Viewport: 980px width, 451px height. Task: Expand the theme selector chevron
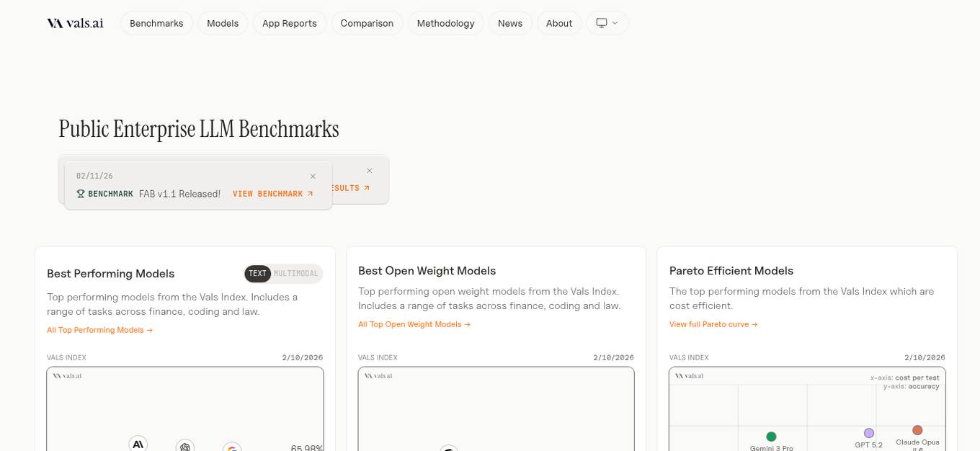click(615, 23)
